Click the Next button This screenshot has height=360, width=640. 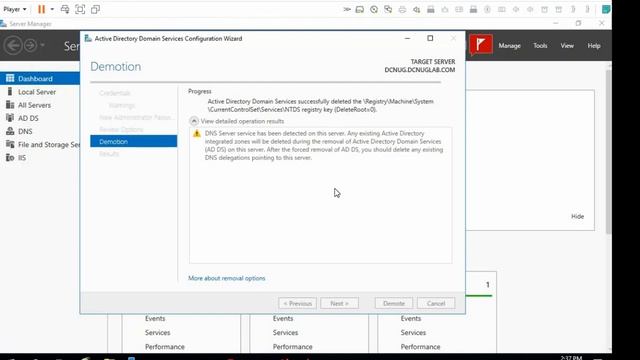[339, 303]
